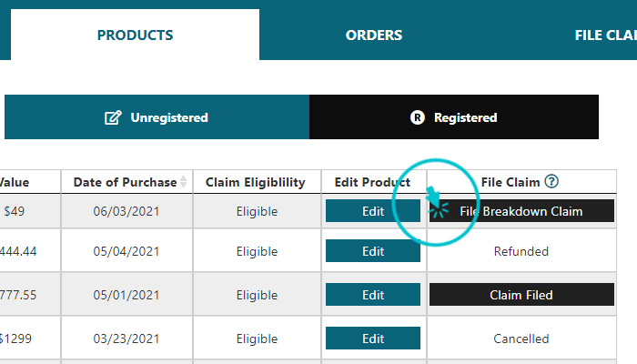Click the File Claim help question-mark icon

click(551, 181)
